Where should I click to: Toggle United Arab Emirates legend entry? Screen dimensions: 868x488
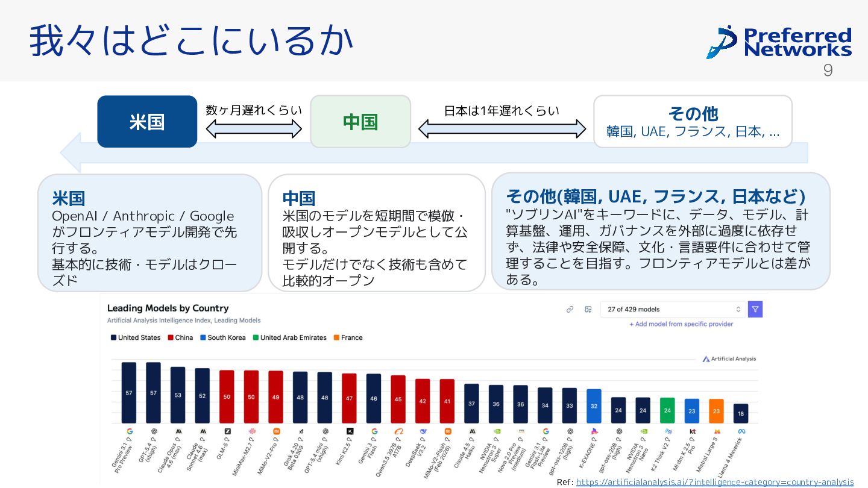[x=289, y=338]
